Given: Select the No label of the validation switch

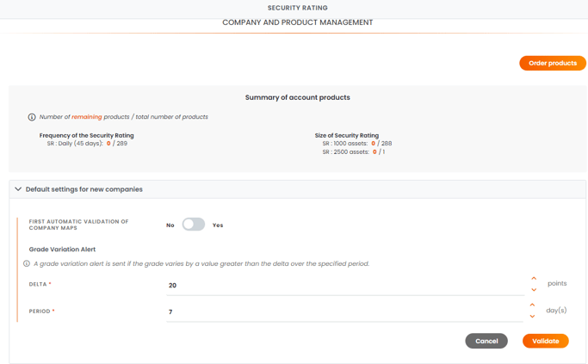Looking at the screenshot, I should (x=170, y=225).
